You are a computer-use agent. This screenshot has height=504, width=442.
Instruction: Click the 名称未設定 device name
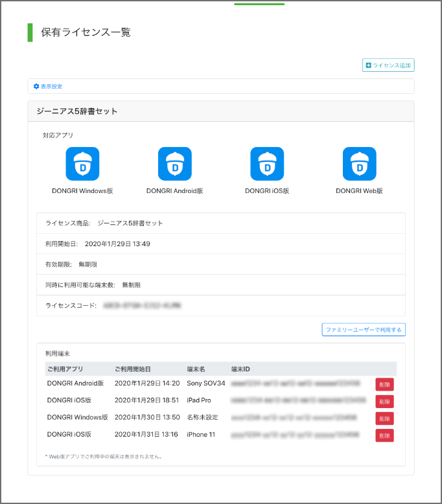202,417
